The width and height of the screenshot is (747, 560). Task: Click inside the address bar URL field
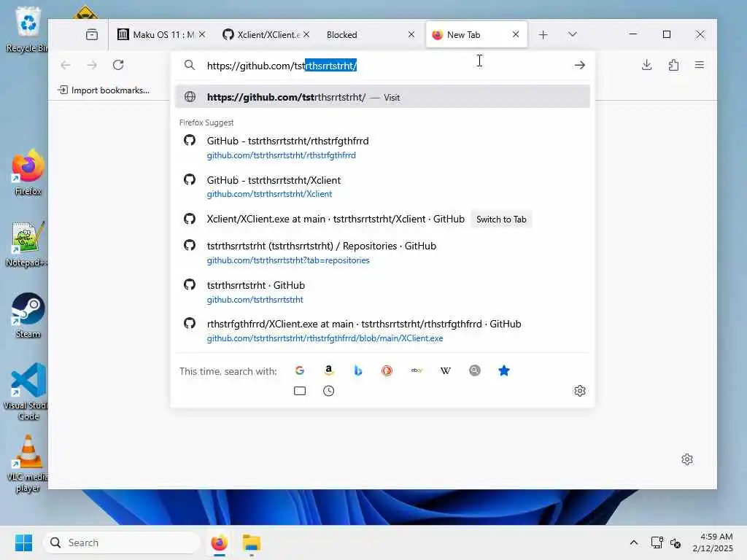(x=381, y=66)
